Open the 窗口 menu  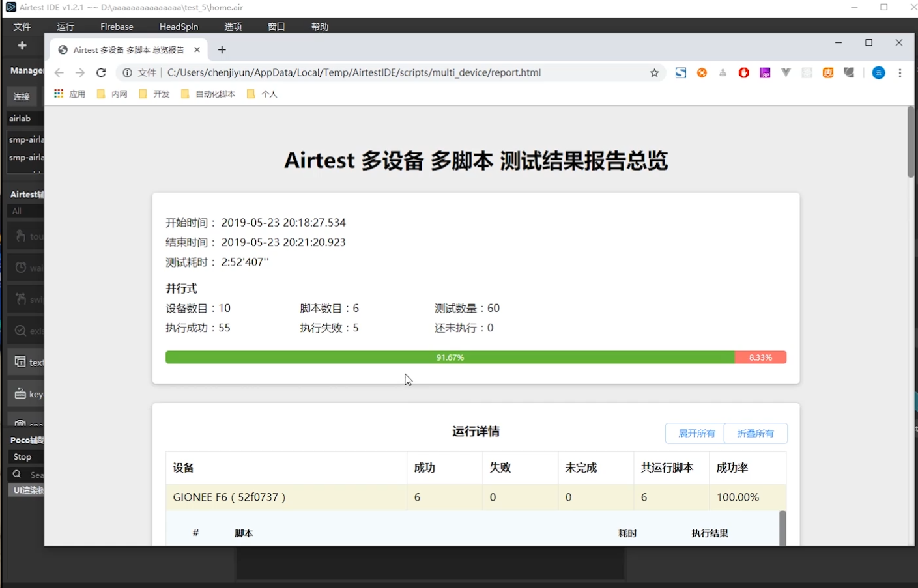point(276,27)
